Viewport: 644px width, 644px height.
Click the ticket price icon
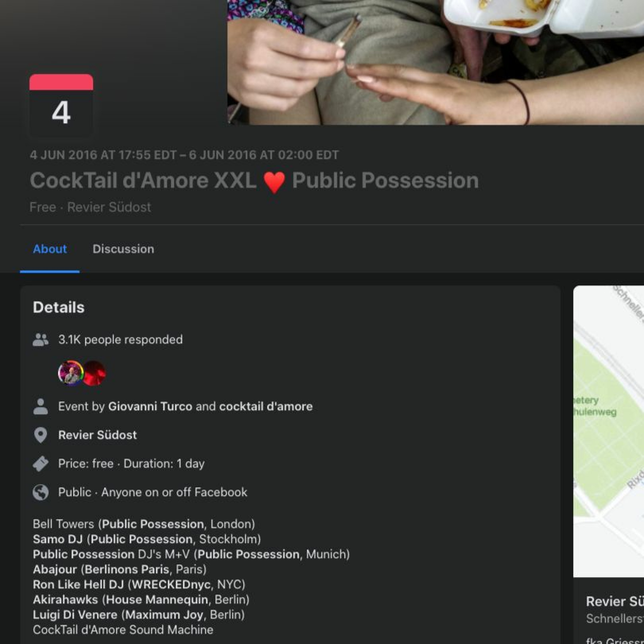pyautogui.click(x=41, y=464)
